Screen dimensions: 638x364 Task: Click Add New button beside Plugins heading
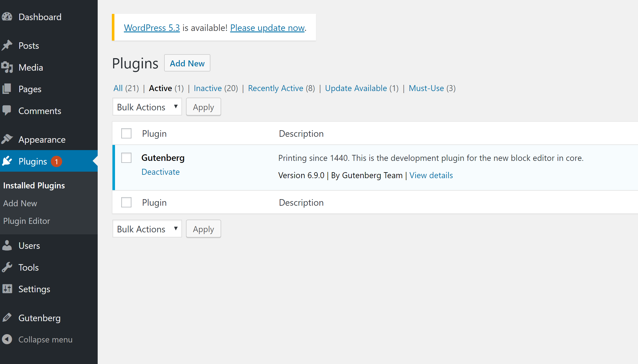tap(187, 63)
